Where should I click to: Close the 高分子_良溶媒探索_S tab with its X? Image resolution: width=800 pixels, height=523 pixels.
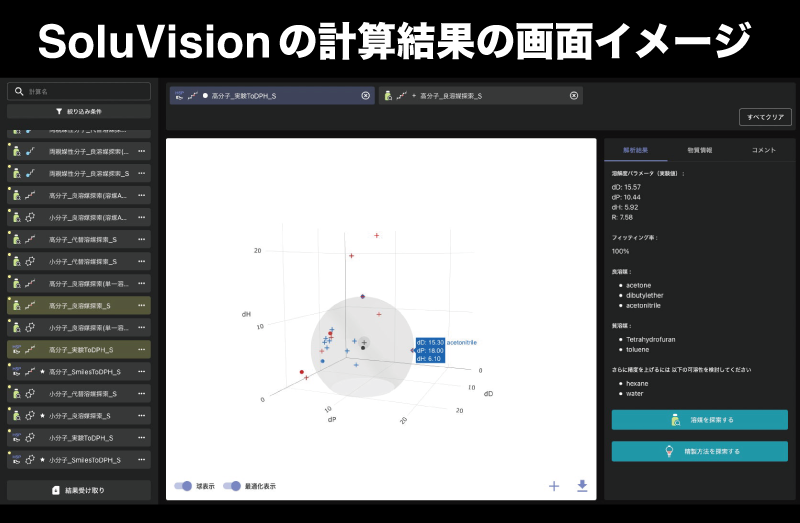574,95
